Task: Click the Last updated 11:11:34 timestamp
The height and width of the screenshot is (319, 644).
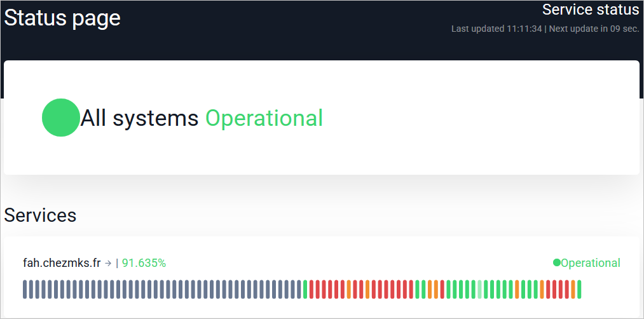Action: 497,29
